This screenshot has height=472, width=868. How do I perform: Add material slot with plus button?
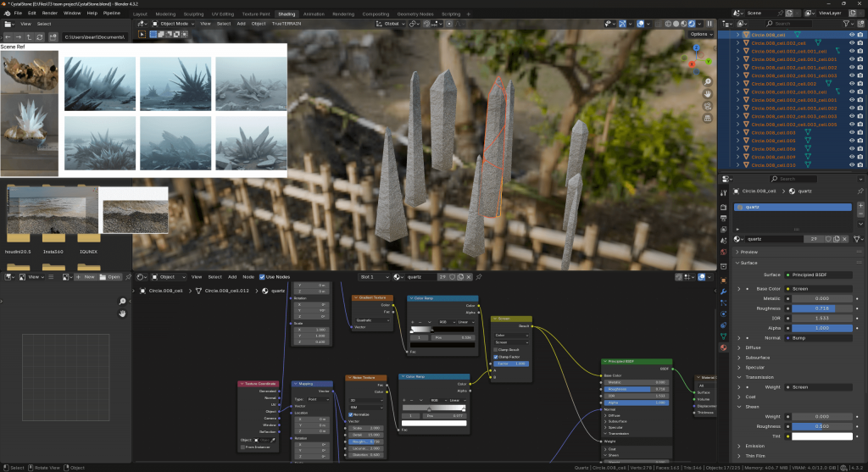click(860, 207)
